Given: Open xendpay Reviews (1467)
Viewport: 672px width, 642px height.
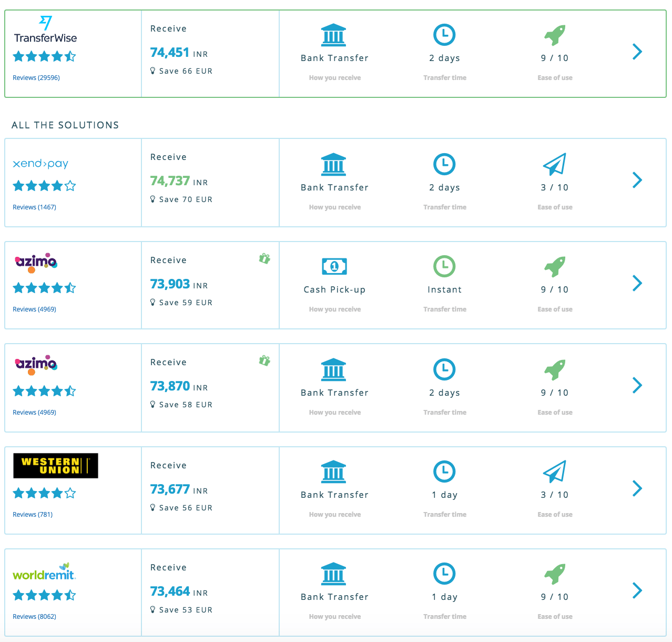Looking at the screenshot, I should [34, 207].
